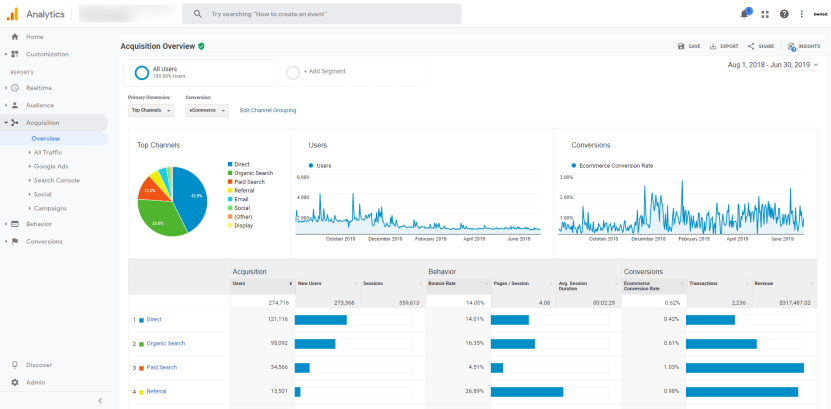
Task: Click the Admin gear icon
Action: point(15,383)
